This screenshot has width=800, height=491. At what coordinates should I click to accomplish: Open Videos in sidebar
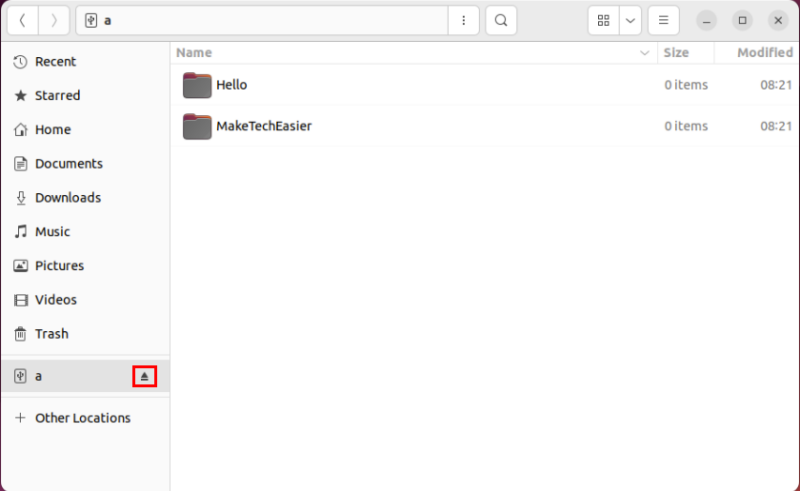85,300
